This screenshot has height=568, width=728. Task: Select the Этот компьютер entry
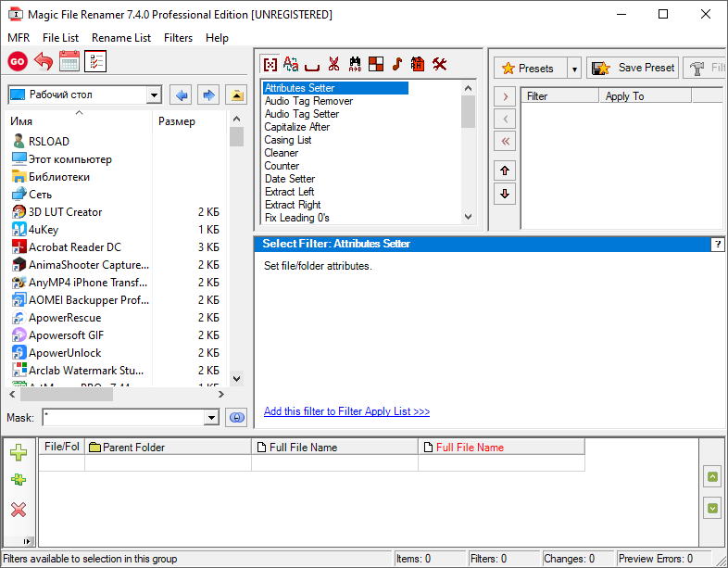pos(70,159)
